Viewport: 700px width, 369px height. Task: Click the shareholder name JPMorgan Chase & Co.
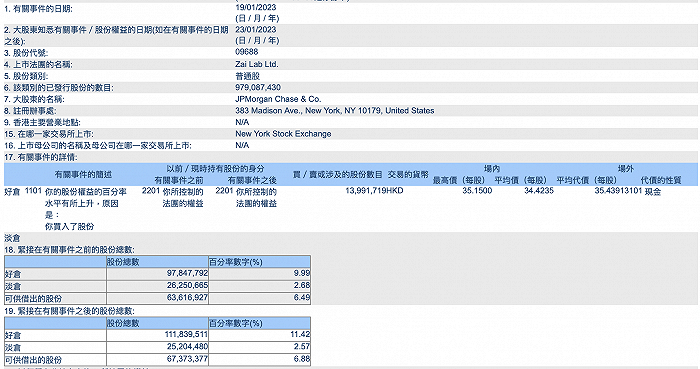[278, 99]
